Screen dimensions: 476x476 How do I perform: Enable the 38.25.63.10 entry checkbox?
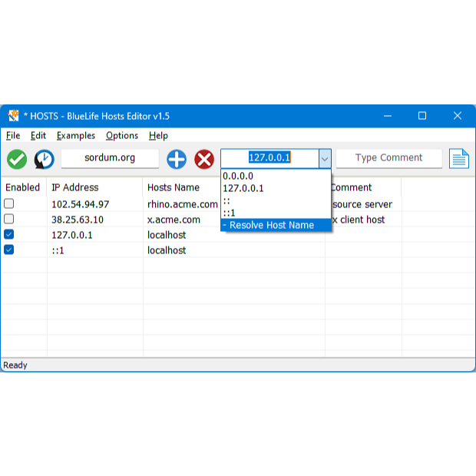click(8, 219)
